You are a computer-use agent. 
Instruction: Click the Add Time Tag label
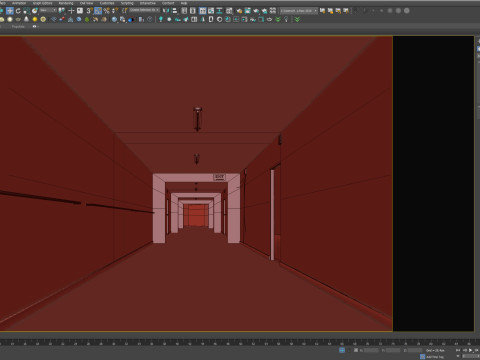[x=435, y=357]
